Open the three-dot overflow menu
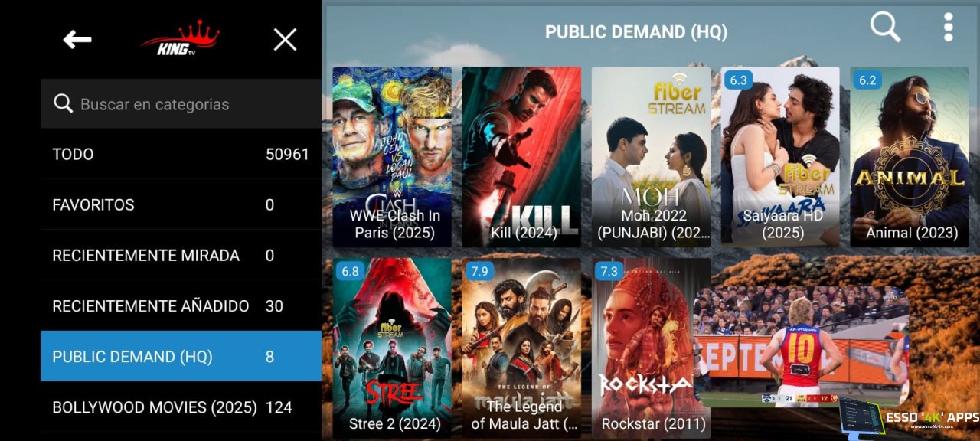The width and height of the screenshot is (980, 441). [x=949, y=28]
